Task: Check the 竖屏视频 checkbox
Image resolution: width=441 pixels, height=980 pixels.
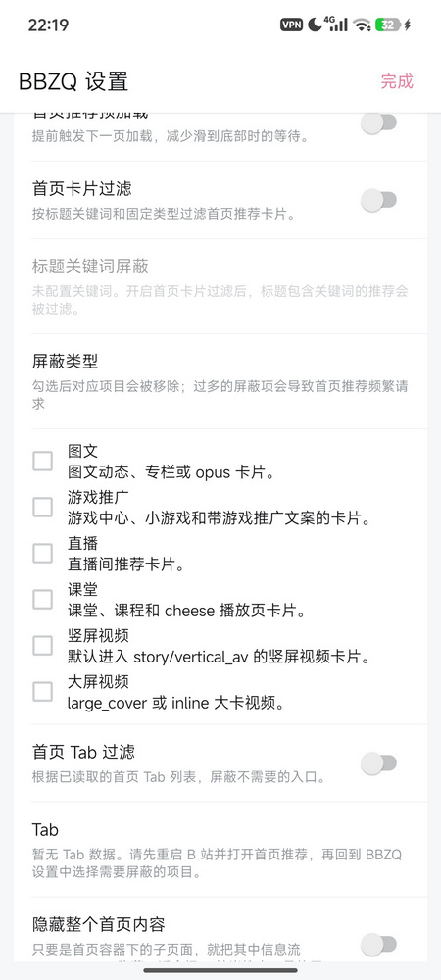Action: tap(42, 646)
